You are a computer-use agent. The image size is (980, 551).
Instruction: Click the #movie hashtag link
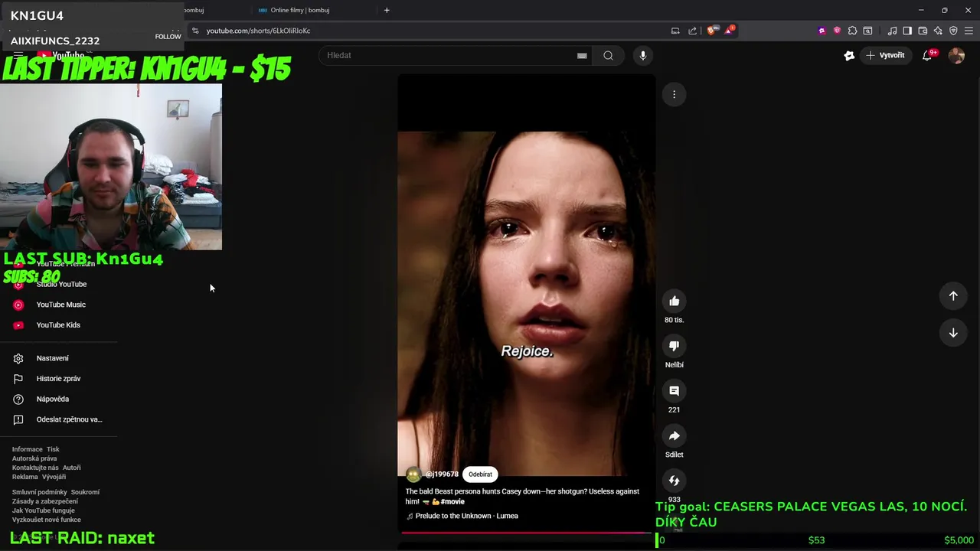[x=452, y=502]
